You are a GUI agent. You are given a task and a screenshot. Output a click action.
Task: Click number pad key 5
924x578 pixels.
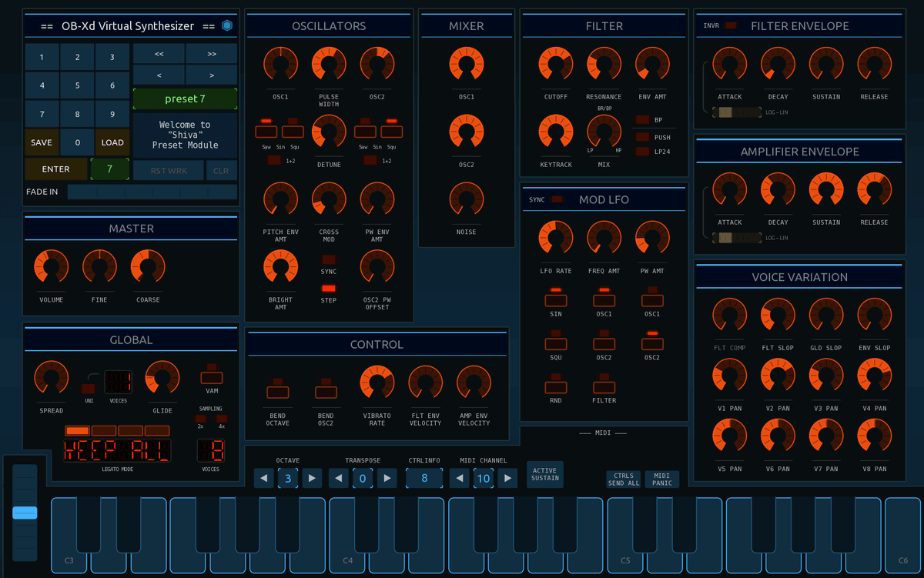point(77,85)
